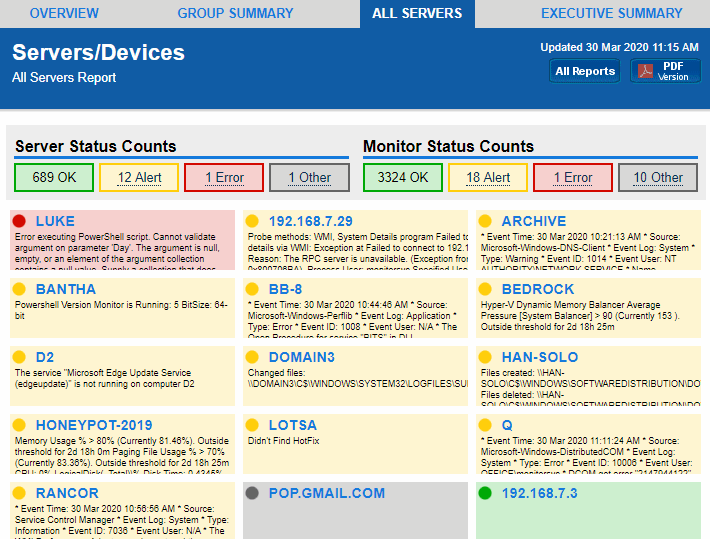Click the green status dot beside 192.168.7.3
This screenshot has width=710, height=539.
click(485, 493)
